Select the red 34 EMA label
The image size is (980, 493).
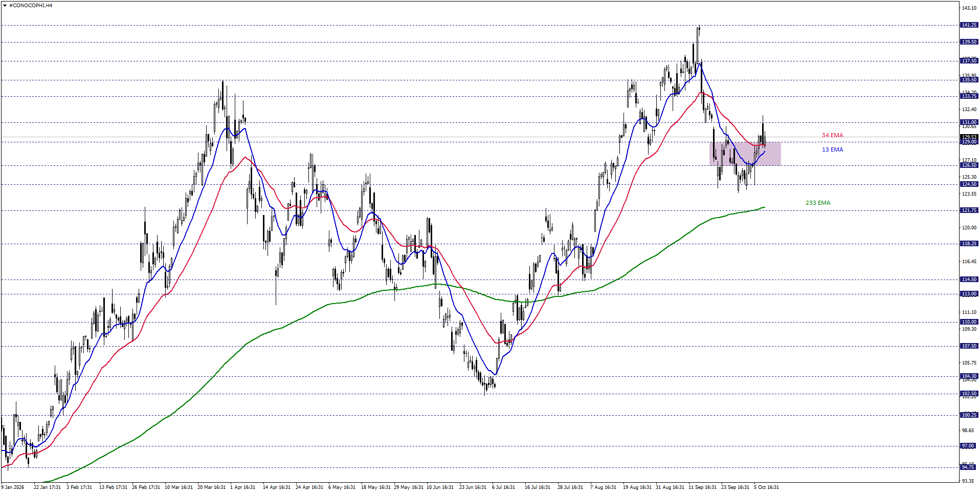(x=832, y=135)
